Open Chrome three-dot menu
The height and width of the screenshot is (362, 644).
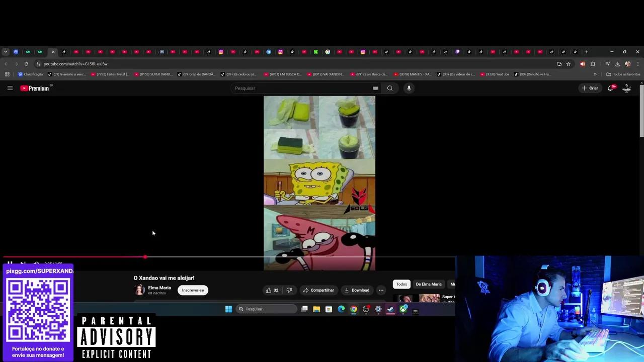pyautogui.click(x=638, y=64)
